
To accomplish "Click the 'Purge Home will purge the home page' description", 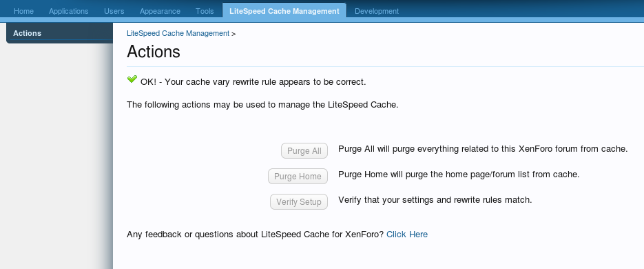I will (x=459, y=175).
